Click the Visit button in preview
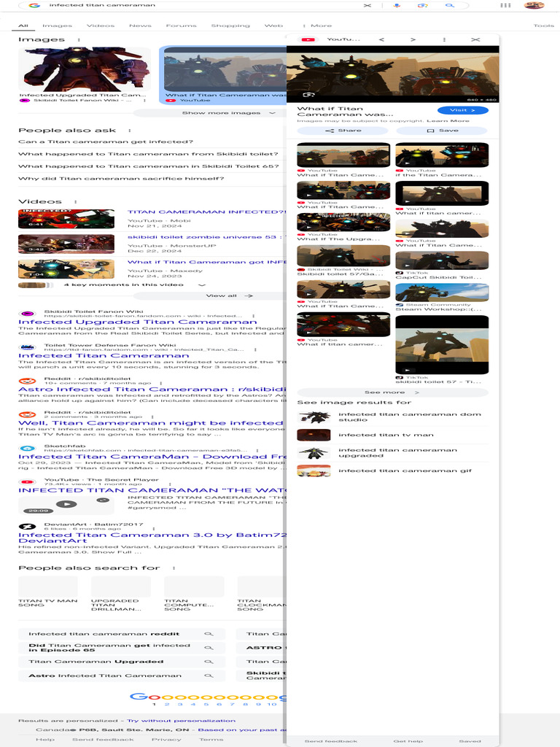Image resolution: width=560 pixels, height=747 pixels. pos(462,111)
